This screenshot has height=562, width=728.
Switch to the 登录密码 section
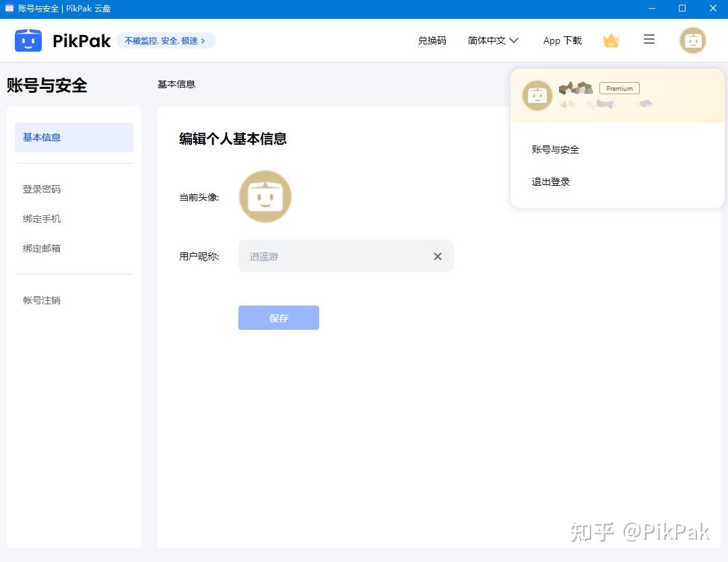(x=42, y=189)
